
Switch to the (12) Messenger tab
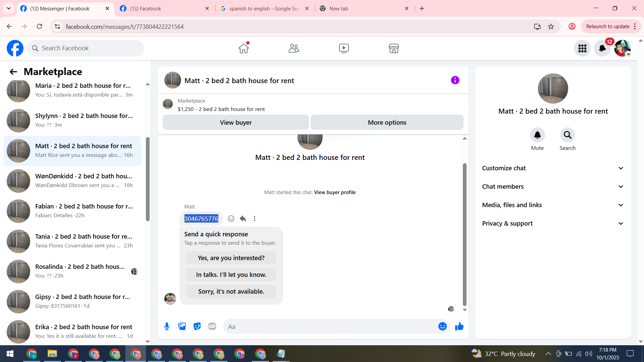65,8
